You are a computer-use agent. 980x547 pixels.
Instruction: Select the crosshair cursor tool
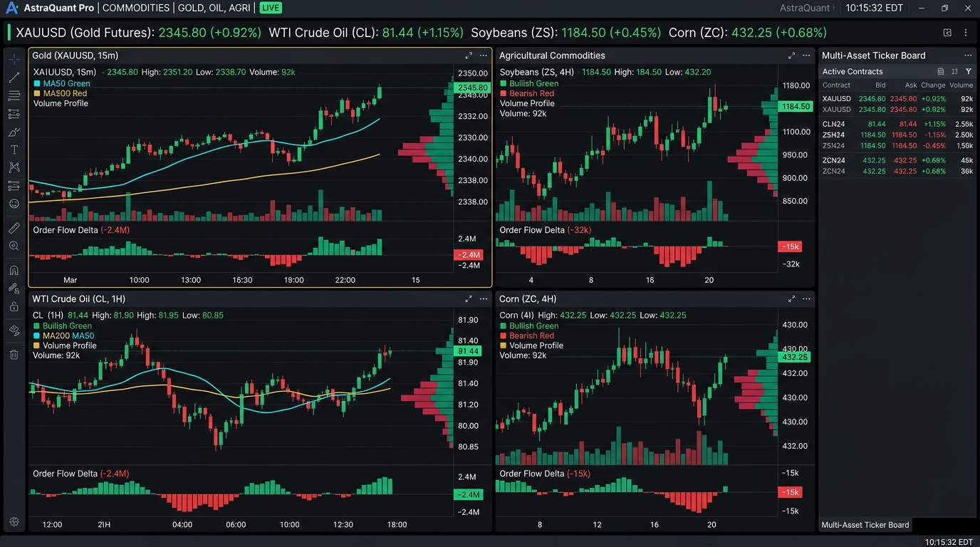point(14,60)
